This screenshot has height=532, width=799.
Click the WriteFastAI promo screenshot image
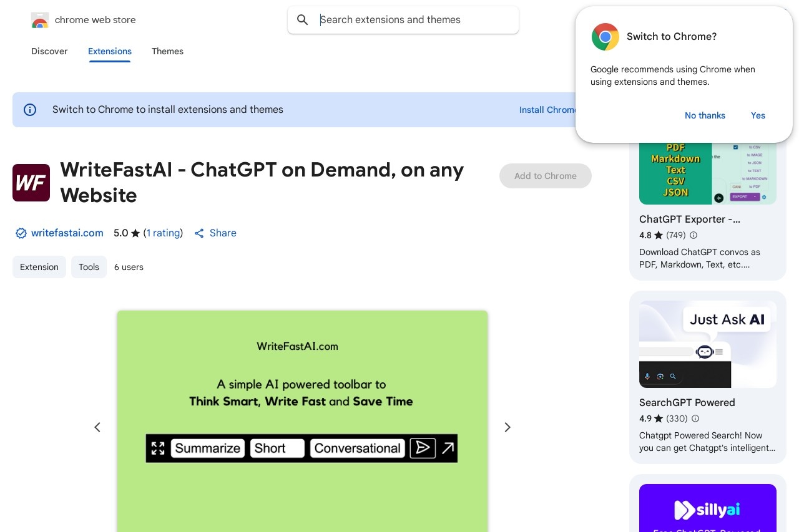(302, 421)
